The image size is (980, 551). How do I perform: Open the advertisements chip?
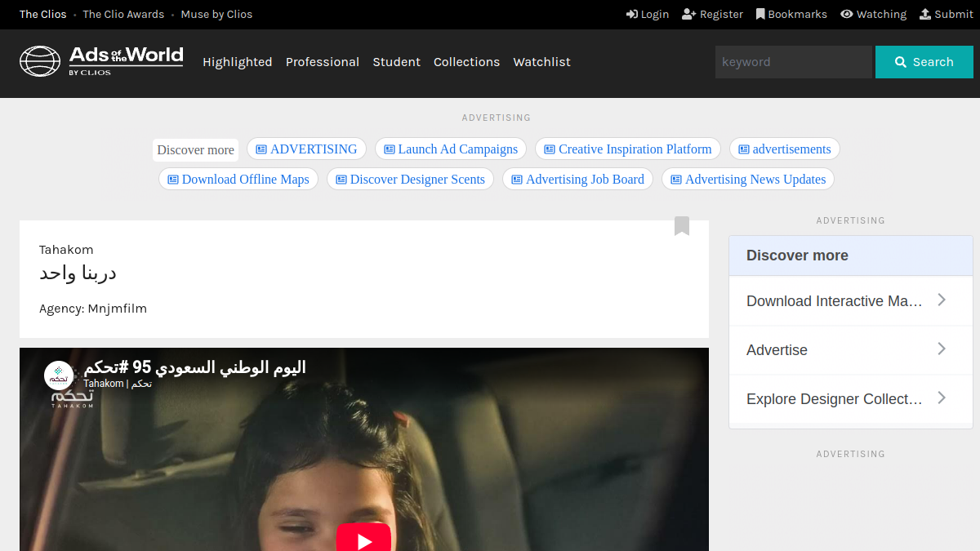coord(785,149)
